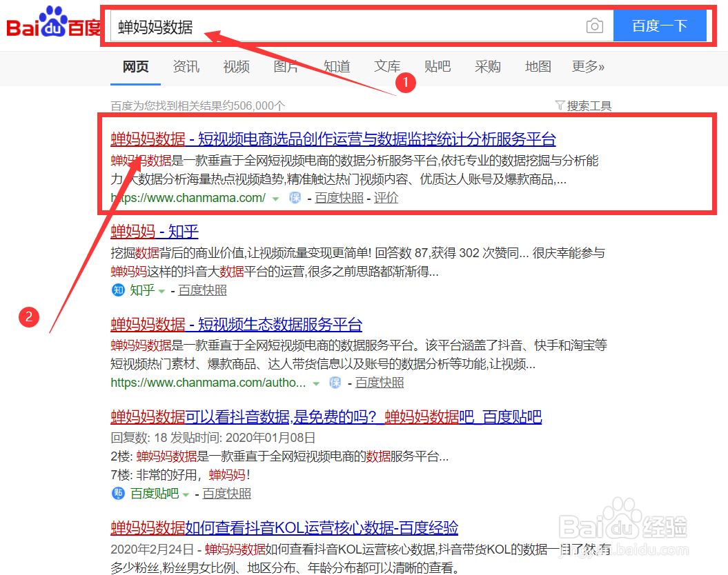The height and width of the screenshot is (575, 728).
Task: Switch to the 地图 tab
Action: (538, 67)
